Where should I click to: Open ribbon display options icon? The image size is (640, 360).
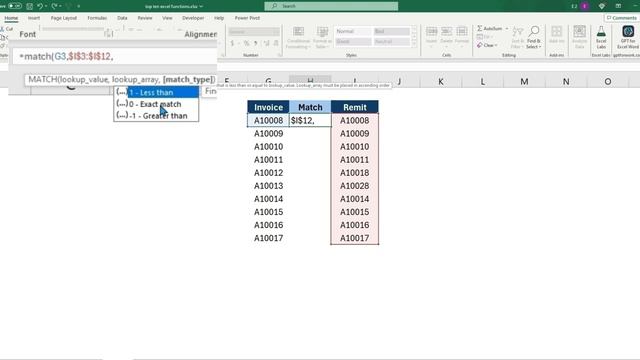point(618,6)
